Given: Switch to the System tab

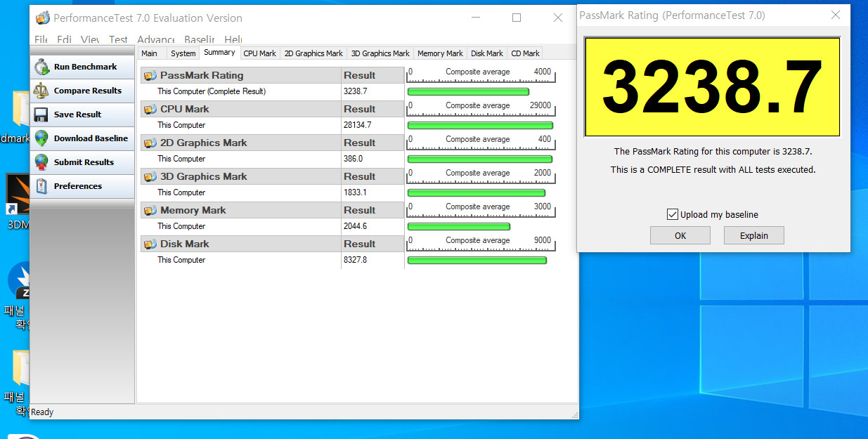Looking at the screenshot, I should point(183,53).
